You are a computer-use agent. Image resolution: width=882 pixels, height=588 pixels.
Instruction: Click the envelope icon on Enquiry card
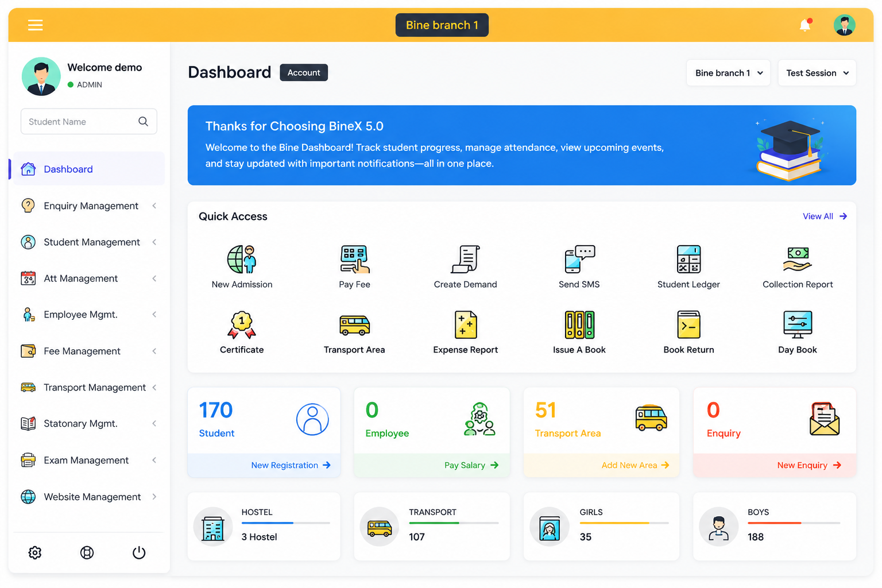[x=825, y=419]
